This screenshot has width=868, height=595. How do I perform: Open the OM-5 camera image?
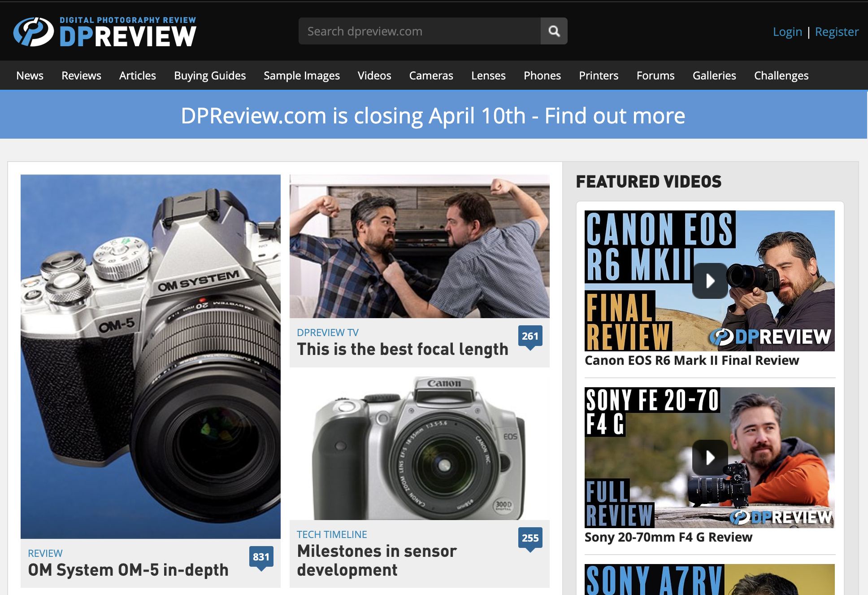151,356
